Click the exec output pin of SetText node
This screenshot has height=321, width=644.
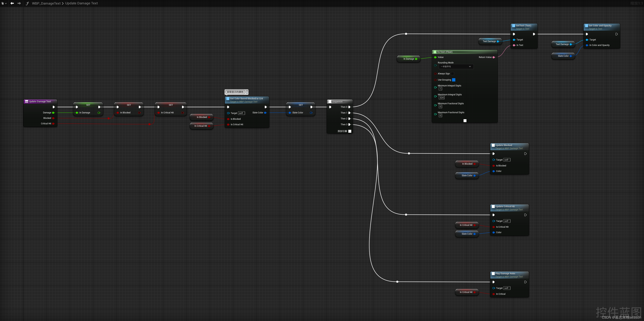534,34
